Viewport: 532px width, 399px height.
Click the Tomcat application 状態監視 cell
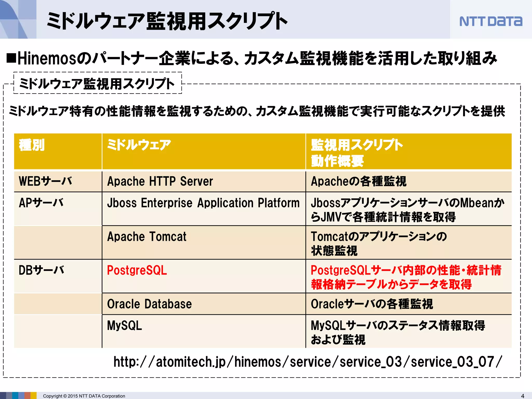[x=409, y=243]
